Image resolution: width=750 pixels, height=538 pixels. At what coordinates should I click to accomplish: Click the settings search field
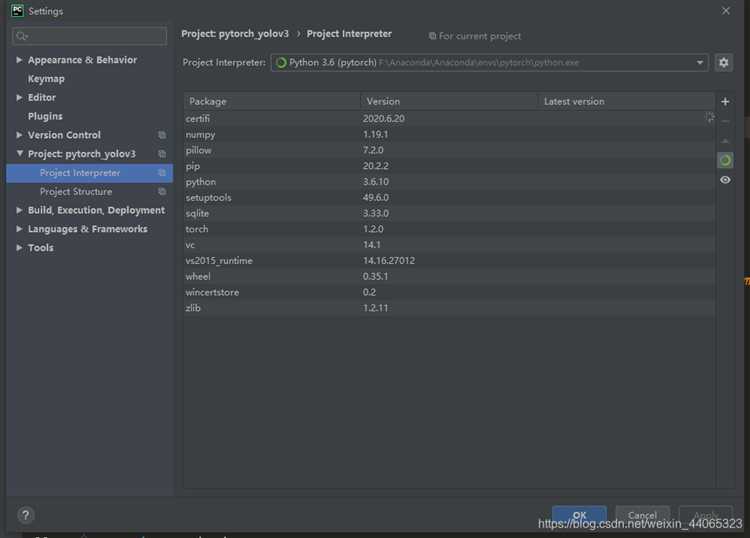click(x=89, y=36)
